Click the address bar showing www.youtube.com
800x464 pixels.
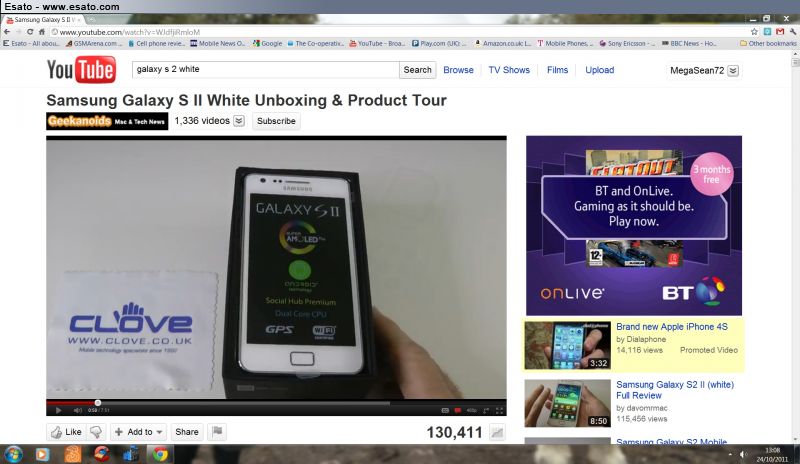[x=398, y=32]
